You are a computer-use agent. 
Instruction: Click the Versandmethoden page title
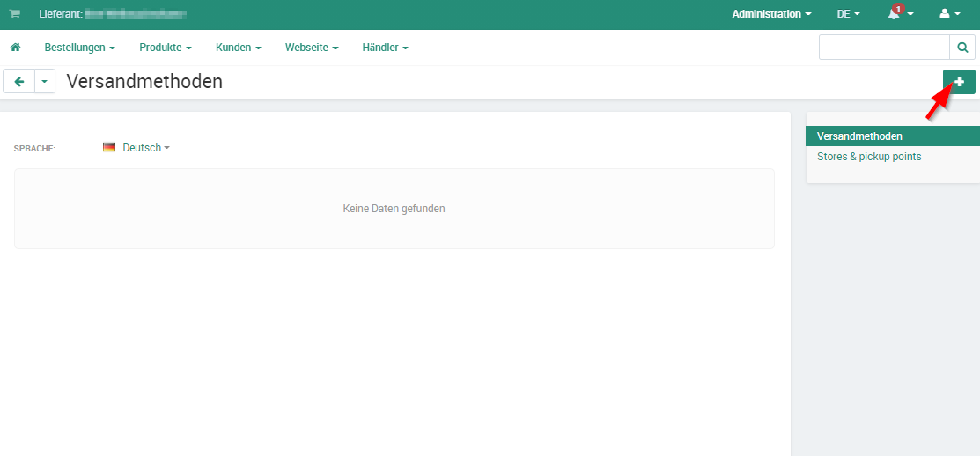click(x=144, y=81)
